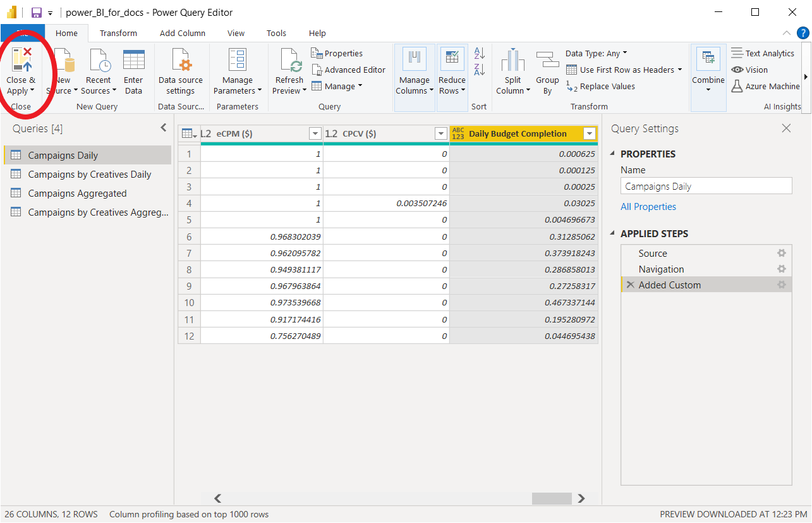Delete the Added Custom step
The width and height of the screenshot is (812, 523).
tap(630, 285)
